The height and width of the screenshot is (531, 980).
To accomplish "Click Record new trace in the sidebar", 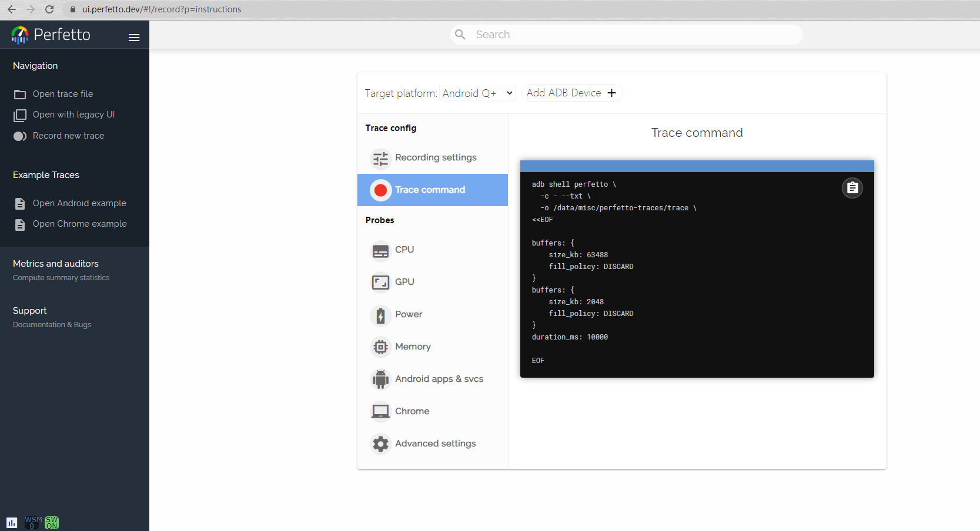I will (69, 136).
